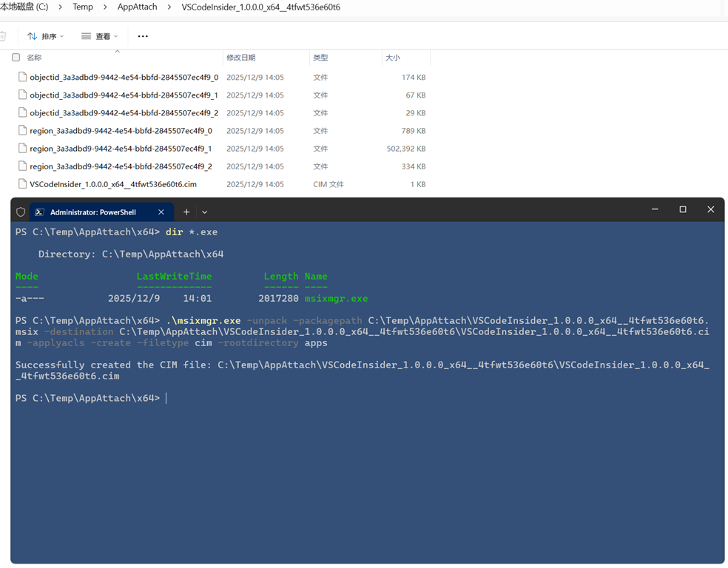The height and width of the screenshot is (568, 728).
Task: Click the file icon of objectid_..._0
Action: [22, 77]
